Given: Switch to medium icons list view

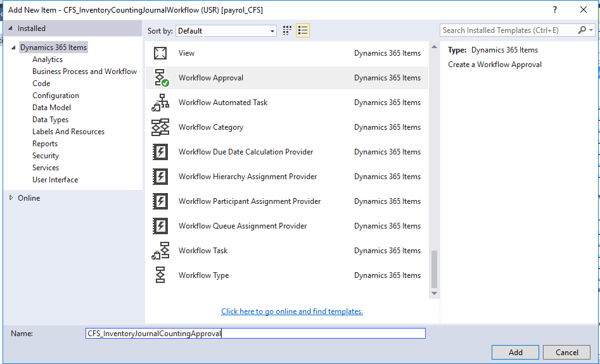Looking at the screenshot, I should [x=303, y=30].
